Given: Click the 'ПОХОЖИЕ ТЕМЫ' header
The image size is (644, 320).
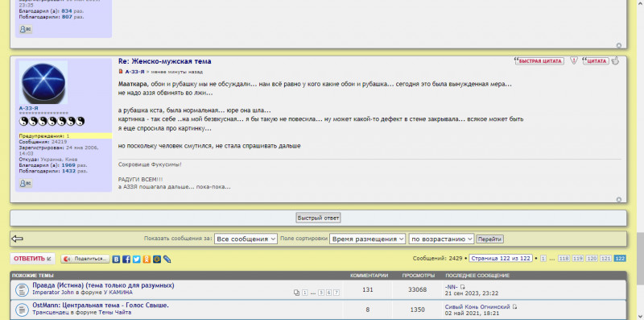Looking at the screenshot, I should click(33, 275).
